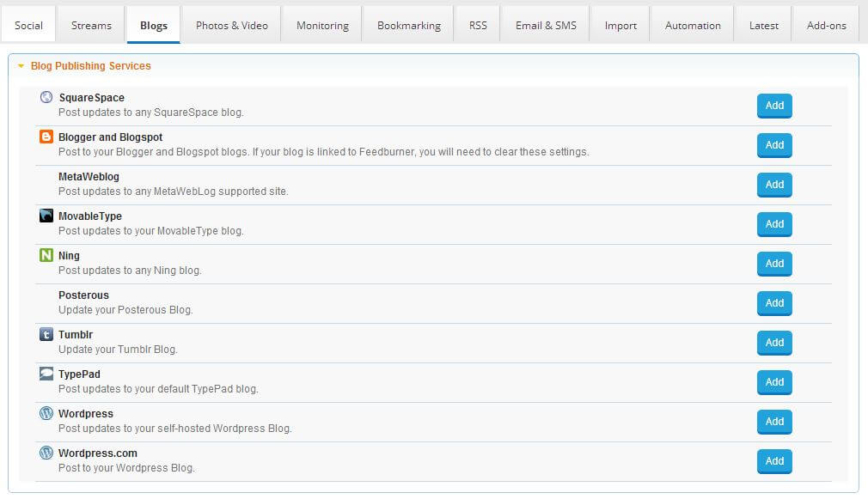The image size is (868, 499).
Task: Select the Blogs tab
Action: pyautogui.click(x=153, y=26)
